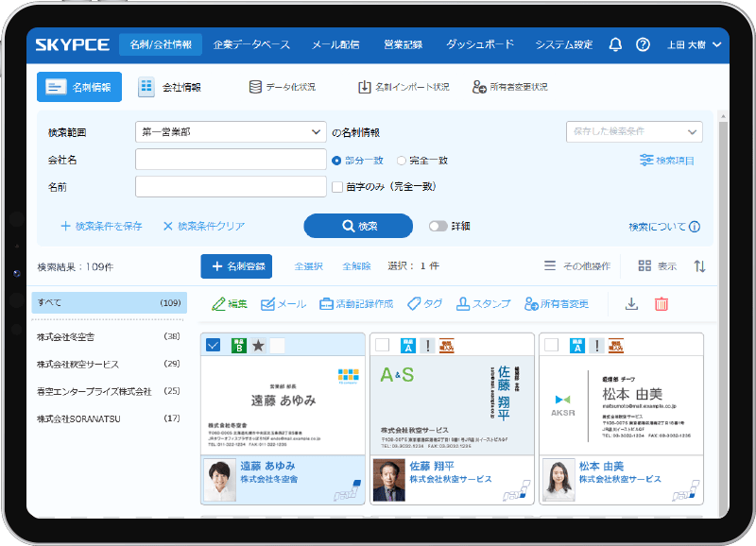
Task: Click blue A tag on 佐藤 翔平 card
Action: point(408,346)
